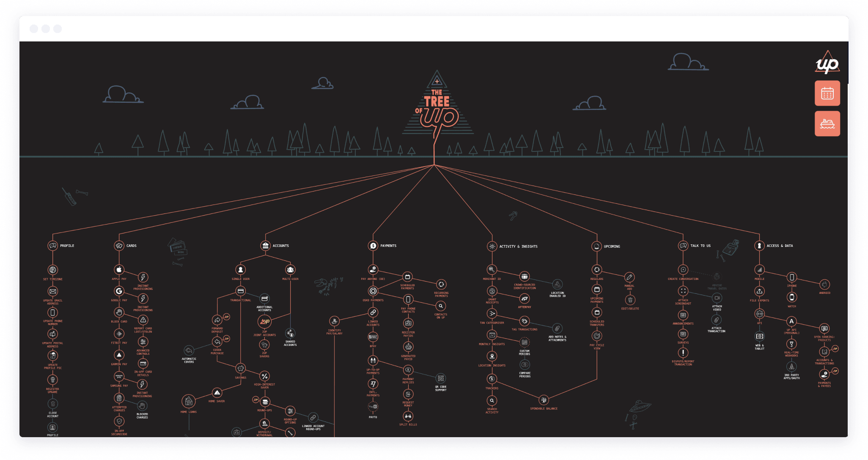The width and height of the screenshot is (868, 460).
Task: Open the Blocked Charges hand node
Action: click(x=142, y=406)
